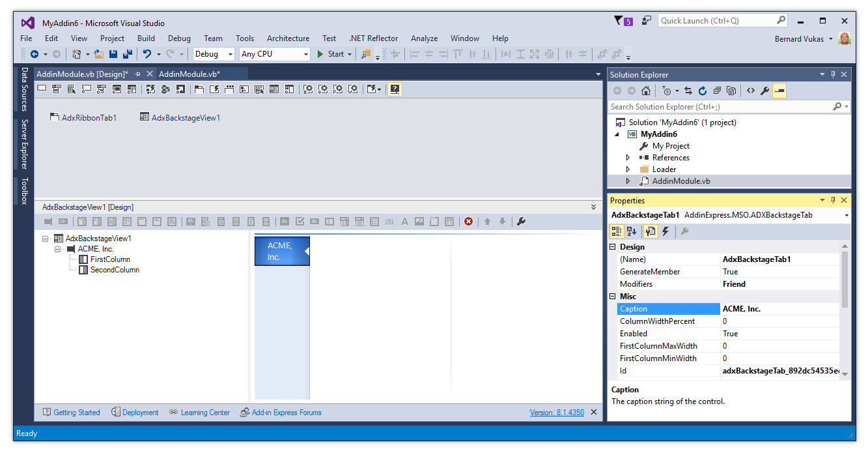Open the Add-in Express Forums link
The width and height of the screenshot is (868, 451).
point(281,413)
